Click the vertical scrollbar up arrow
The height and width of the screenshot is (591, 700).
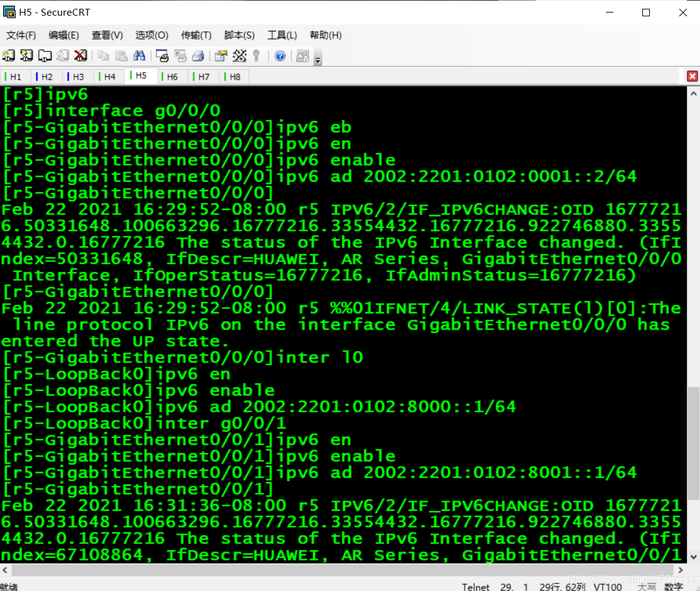point(693,93)
